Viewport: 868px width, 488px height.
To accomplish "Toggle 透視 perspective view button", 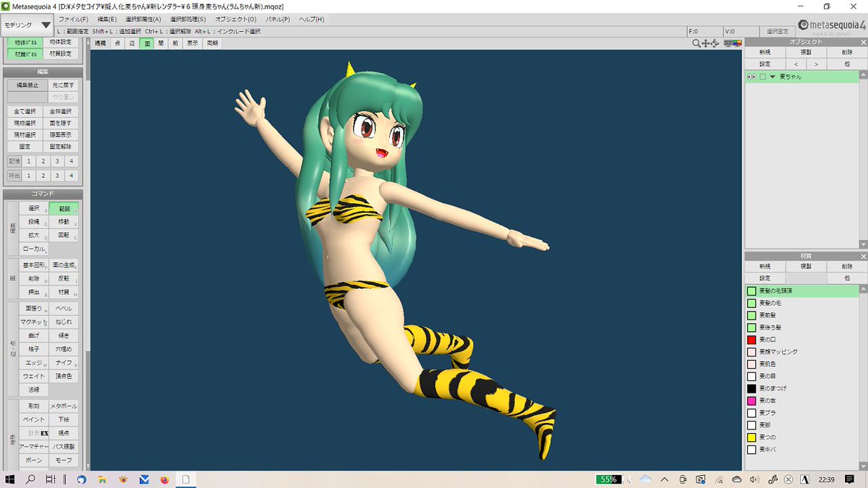I will [x=101, y=43].
